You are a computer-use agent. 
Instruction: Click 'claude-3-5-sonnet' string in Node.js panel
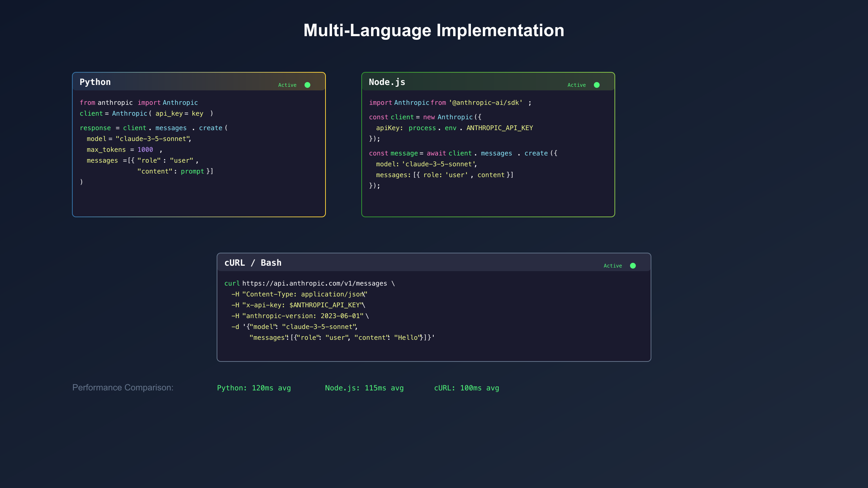tap(439, 164)
